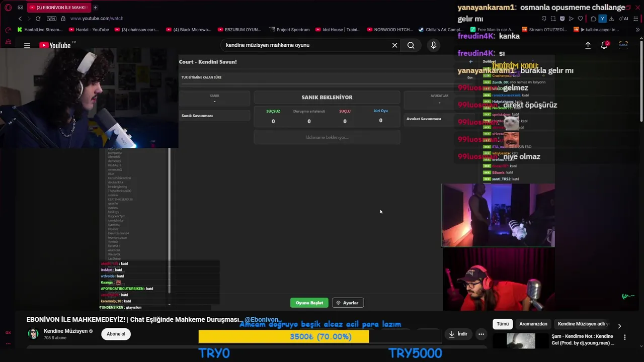
Task: Open Free Man in car bookmark
Action: pos(493,30)
